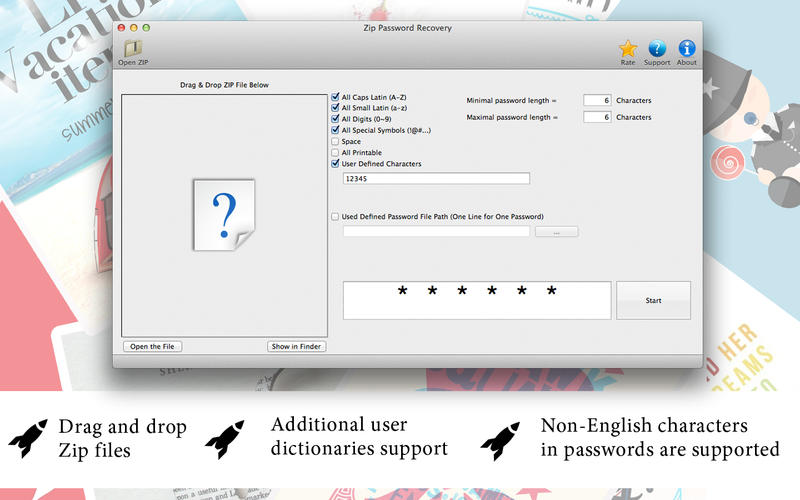Click the Rate star icon
Image resolution: width=800 pixels, height=500 pixels.
tap(627, 48)
